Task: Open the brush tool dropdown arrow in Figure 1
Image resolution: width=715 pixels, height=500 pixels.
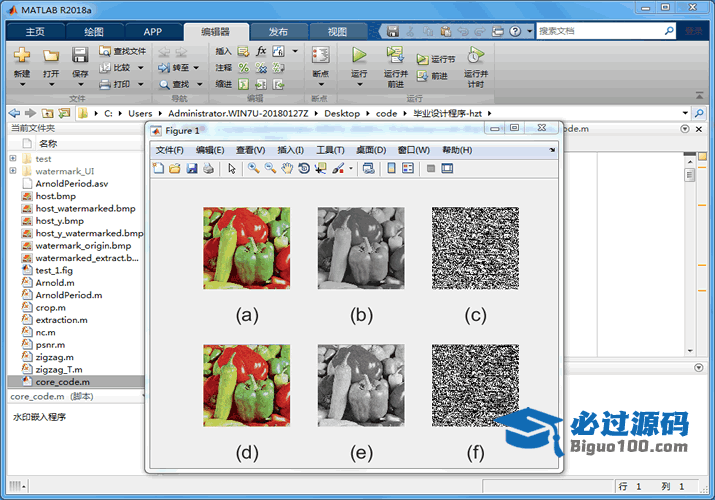Action: (351, 169)
